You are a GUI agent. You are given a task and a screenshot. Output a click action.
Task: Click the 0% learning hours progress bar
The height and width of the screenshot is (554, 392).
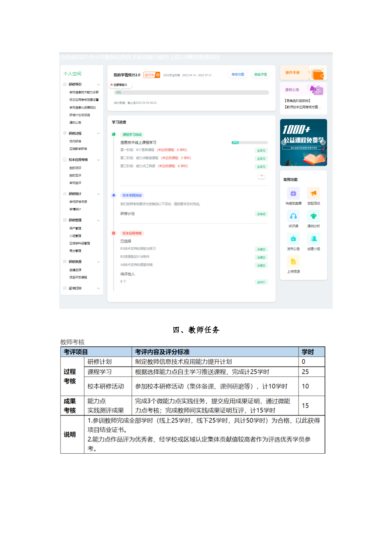coord(192,92)
